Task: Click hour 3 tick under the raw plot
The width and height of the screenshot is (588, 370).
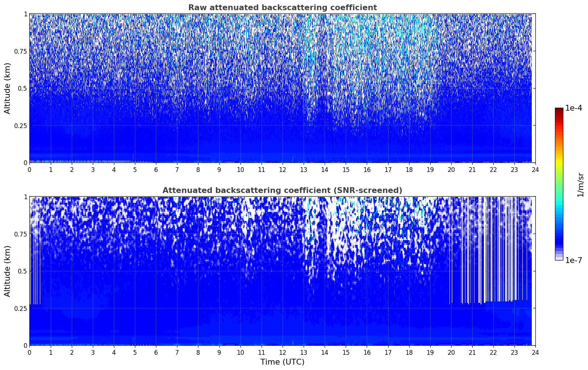Action: 93,169
